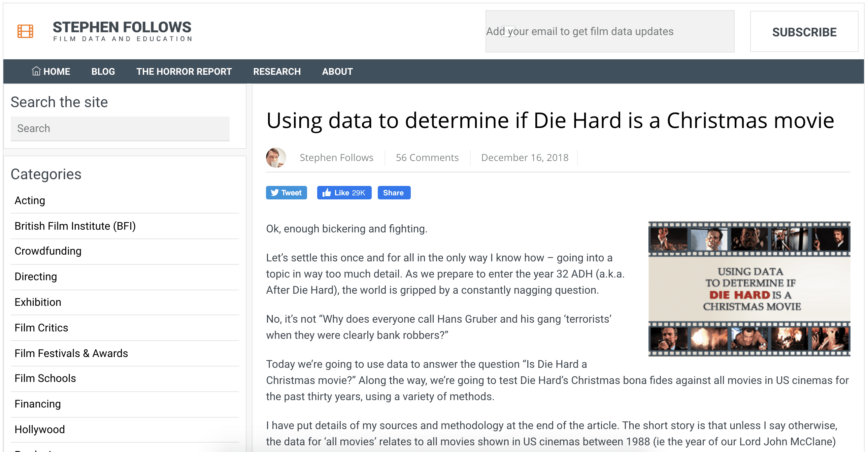The width and height of the screenshot is (868, 452).
Task: Expand the Film Festivals & Awards category
Action: point(72,352)
